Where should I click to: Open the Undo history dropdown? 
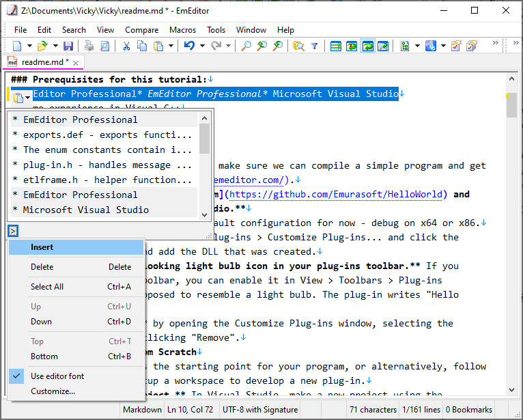click(x=202, y=46)
